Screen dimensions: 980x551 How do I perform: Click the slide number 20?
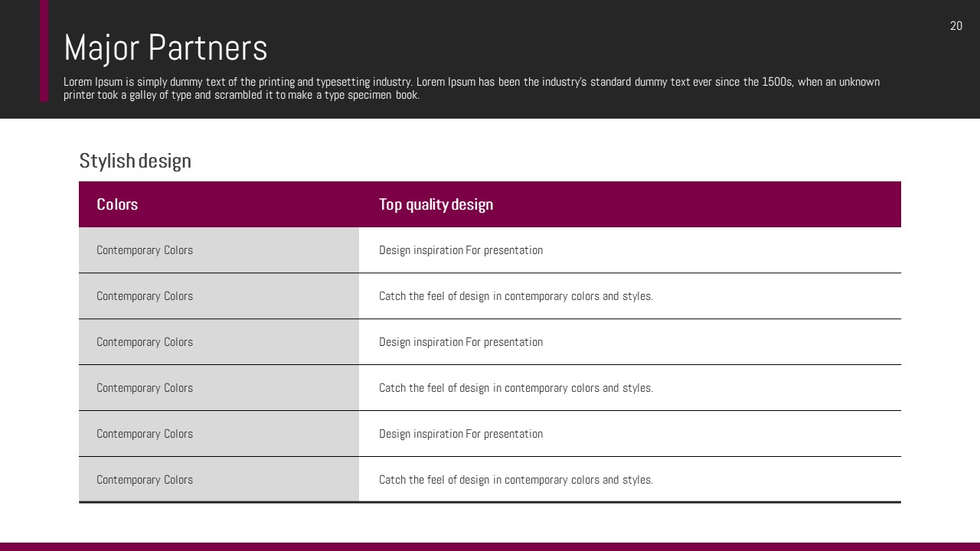[x=955, y=26]
